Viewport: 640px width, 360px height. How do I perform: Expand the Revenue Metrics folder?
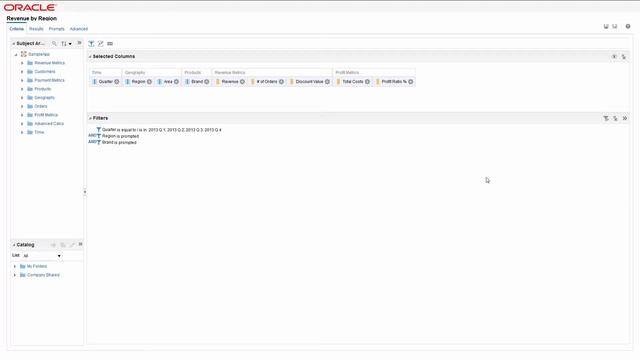pyautogui.click(x=22, y=63)
